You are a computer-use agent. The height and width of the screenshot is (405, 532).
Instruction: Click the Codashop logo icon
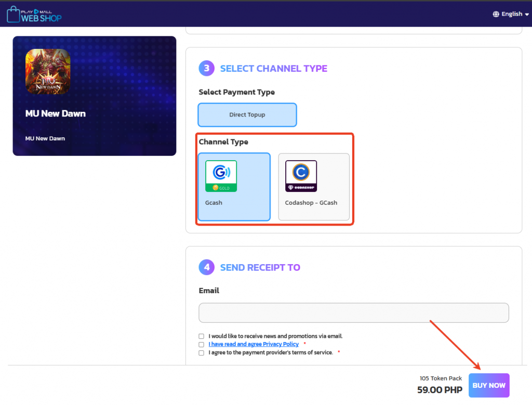click(x=301, y=176)
